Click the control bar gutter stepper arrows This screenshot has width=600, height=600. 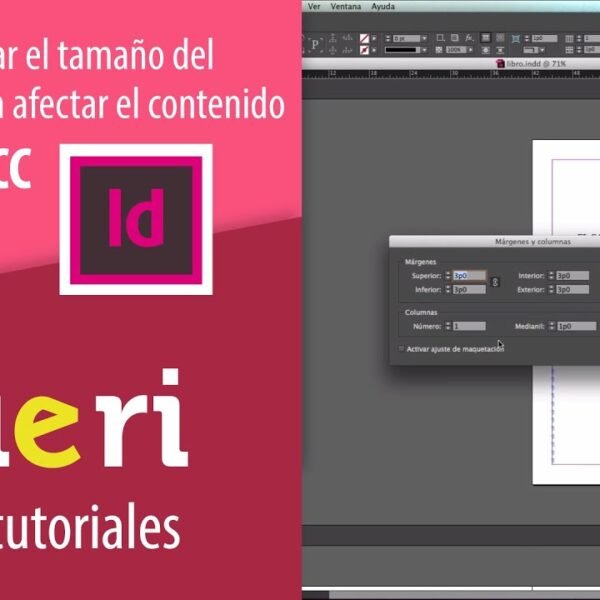579,50
